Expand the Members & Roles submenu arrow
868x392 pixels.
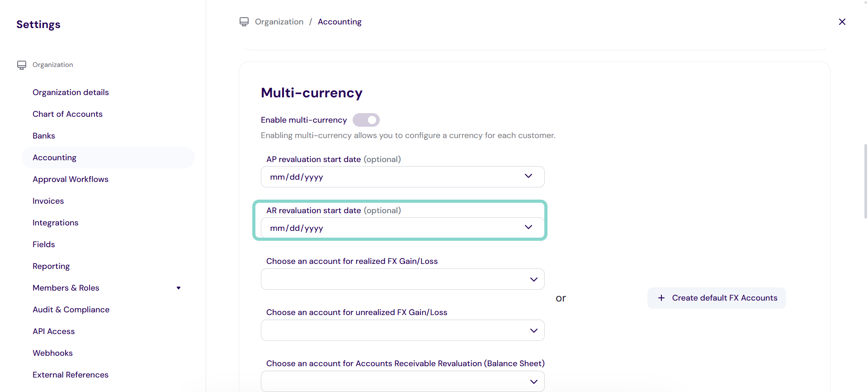[x=179, y=288]
